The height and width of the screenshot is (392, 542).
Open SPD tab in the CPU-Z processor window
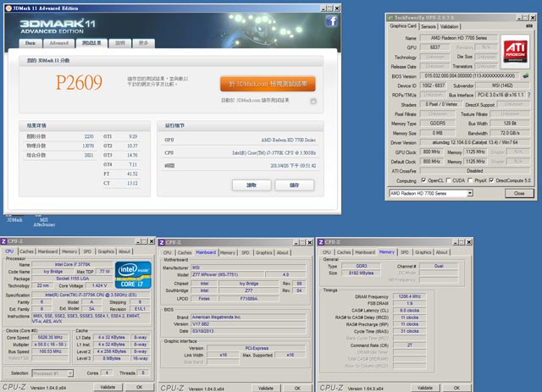click(x=87, y=251)
